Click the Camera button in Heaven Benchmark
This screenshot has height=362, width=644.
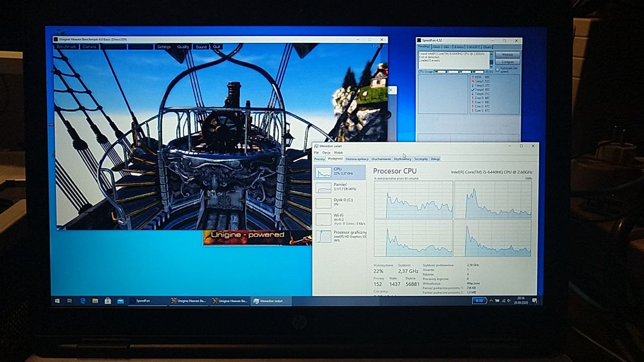[x=90, y=47]
